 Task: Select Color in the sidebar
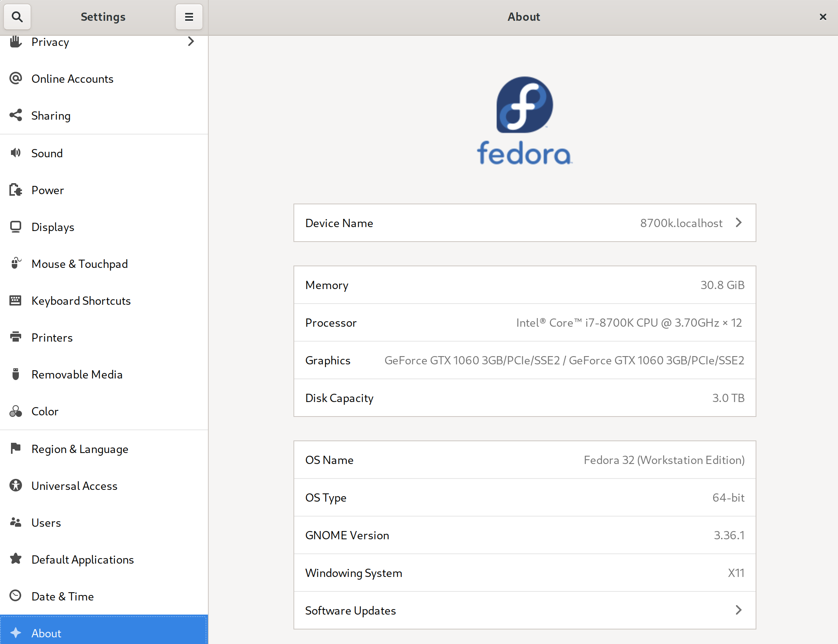[104, 411]
